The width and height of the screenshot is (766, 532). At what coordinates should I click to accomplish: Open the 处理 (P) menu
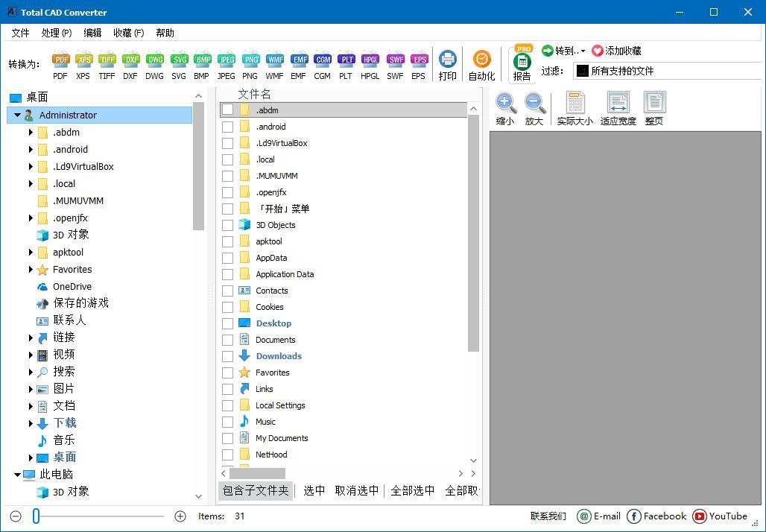point(56,33)
